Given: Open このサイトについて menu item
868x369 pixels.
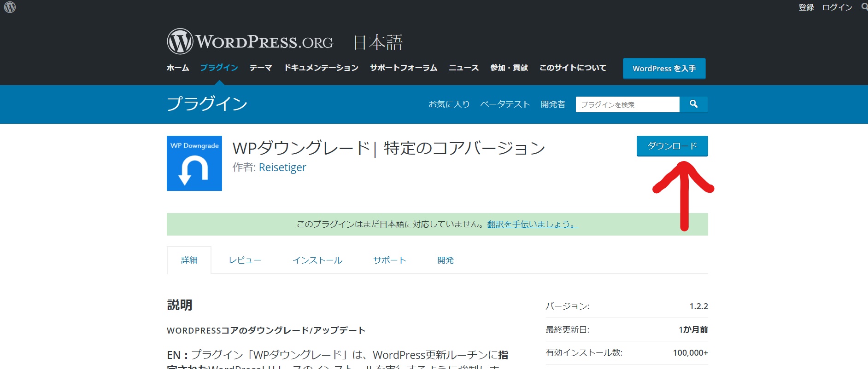Looking at the screenshot, I should pyautogui.click(x=573, y=68).
